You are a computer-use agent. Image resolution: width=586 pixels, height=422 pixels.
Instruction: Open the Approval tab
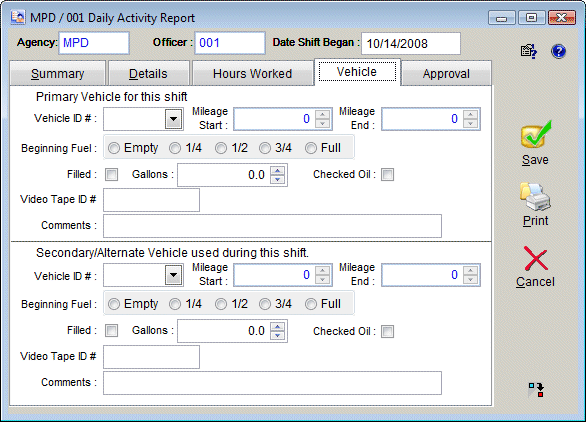[446, 74]
